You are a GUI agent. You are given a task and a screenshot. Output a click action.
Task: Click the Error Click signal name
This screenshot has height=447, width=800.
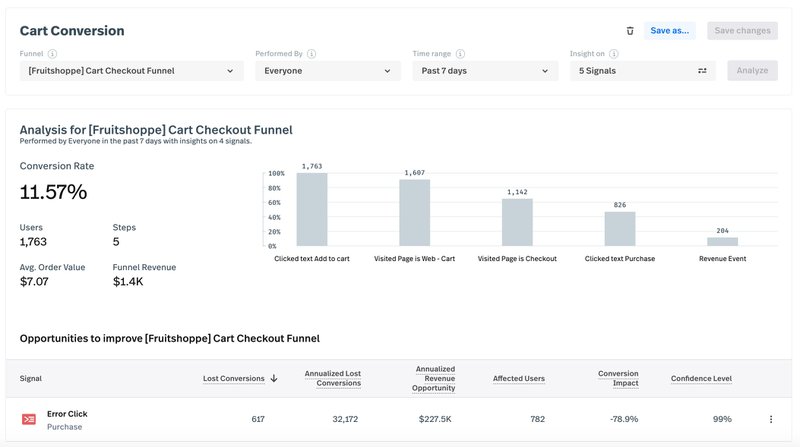tap(68, 413)
